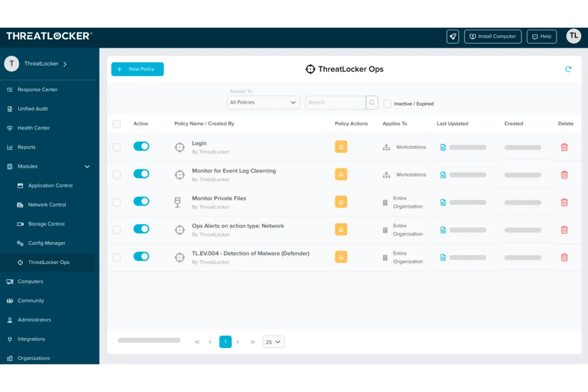
Task: Disable the Login policy toggle
Action: coord(141,146)
